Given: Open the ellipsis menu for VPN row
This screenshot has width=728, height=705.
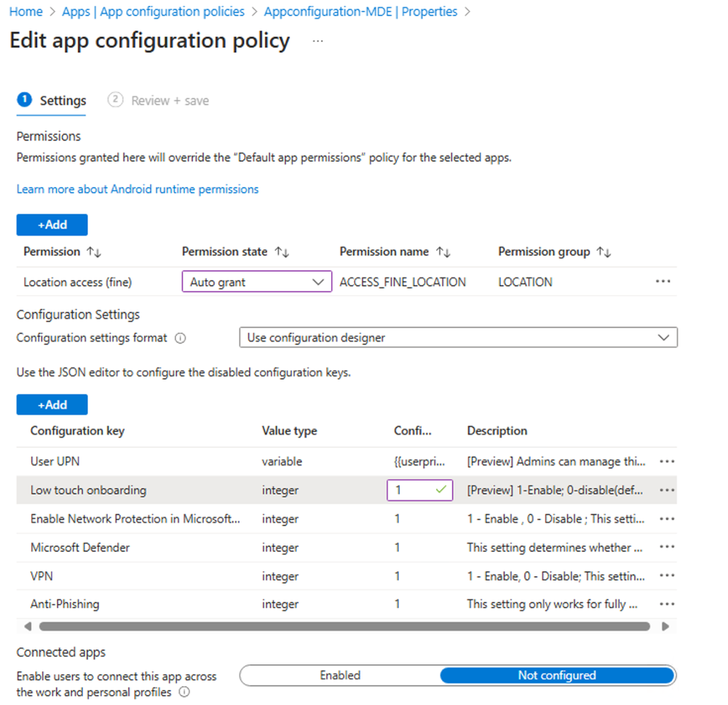Looking at the screenshot, I should coord(667,575).
